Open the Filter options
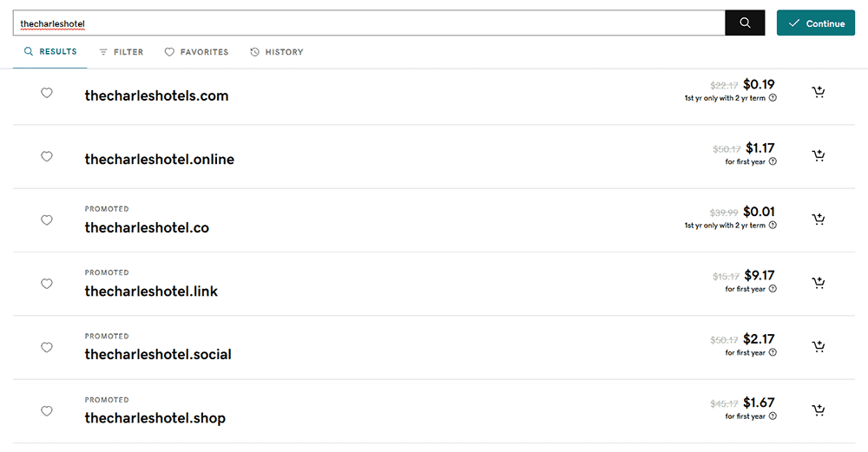Image resolution: width=868 pixels, height=452 pixels. click(121, 52)
